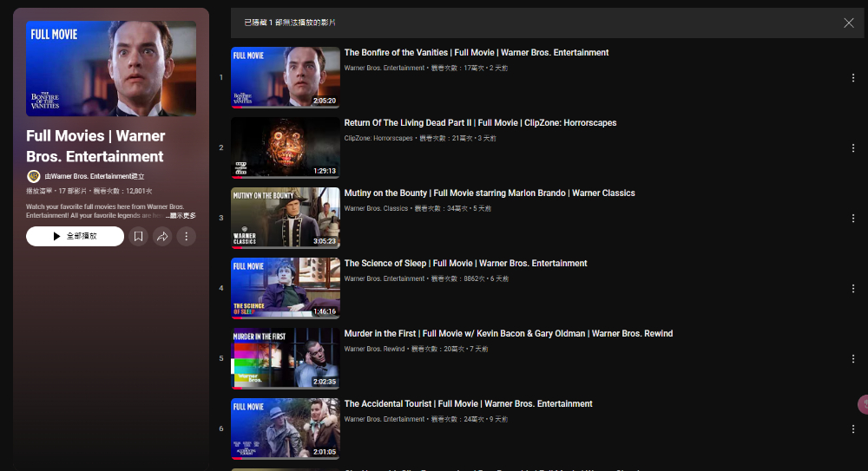Visit channel under The Science of Sleep

[x=385, y=279]
